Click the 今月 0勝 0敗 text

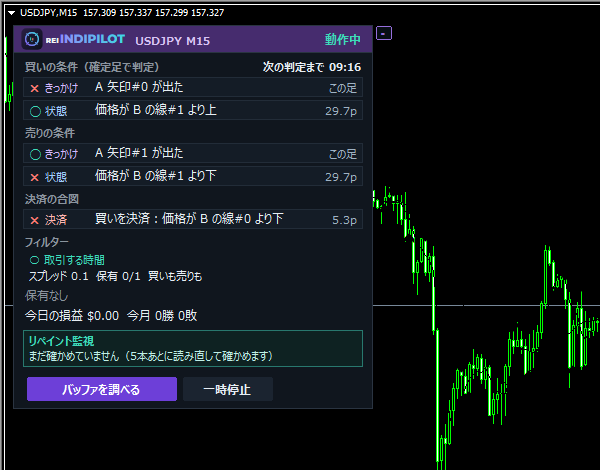click(x=162, y=316)
